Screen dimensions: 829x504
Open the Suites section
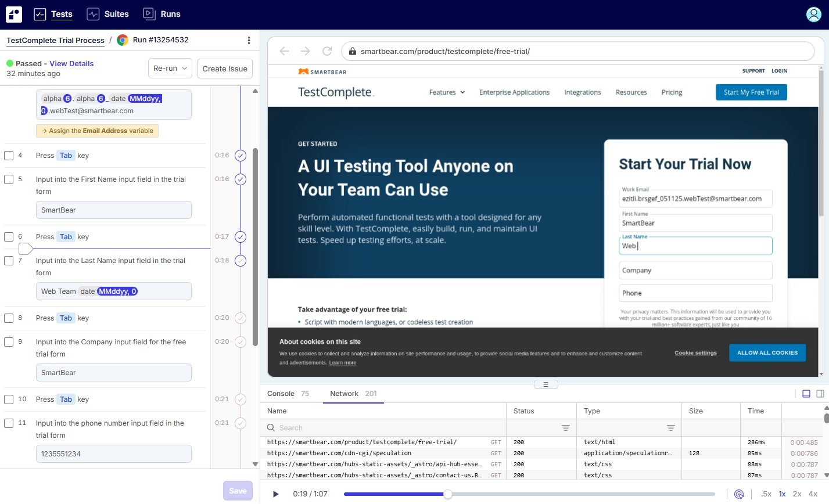point(107,14)
